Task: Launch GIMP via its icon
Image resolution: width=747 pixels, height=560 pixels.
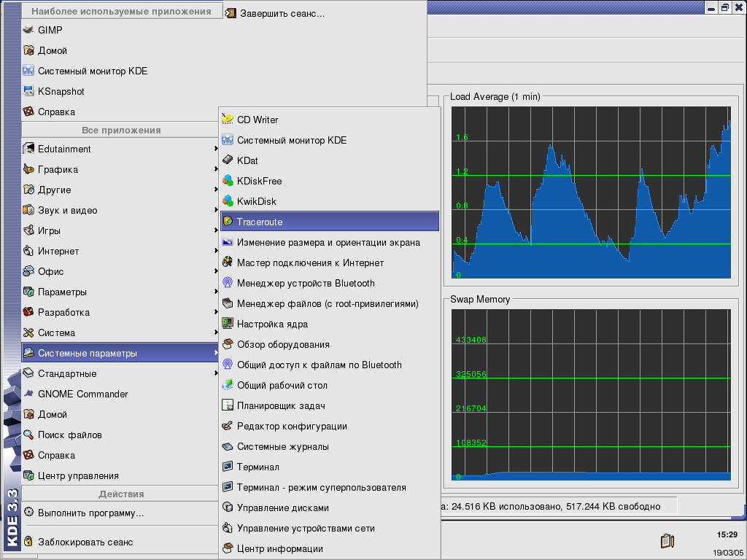Action: pyautogui.click(x=28, y=30)
